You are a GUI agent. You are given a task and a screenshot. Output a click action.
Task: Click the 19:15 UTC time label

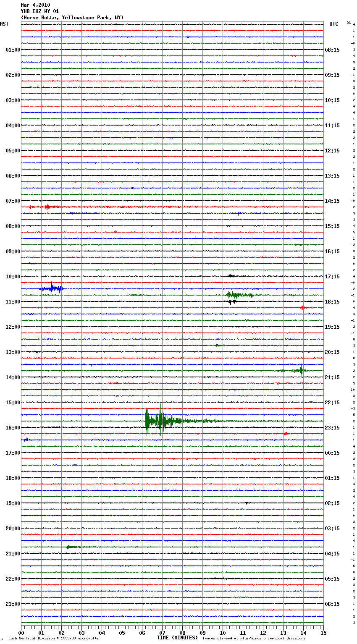(332, 327)
